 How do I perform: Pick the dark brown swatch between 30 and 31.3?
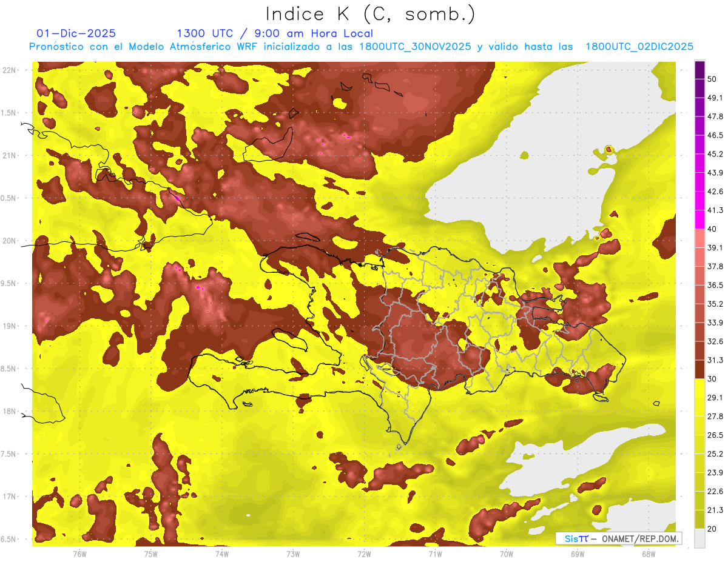click(699, 369)
